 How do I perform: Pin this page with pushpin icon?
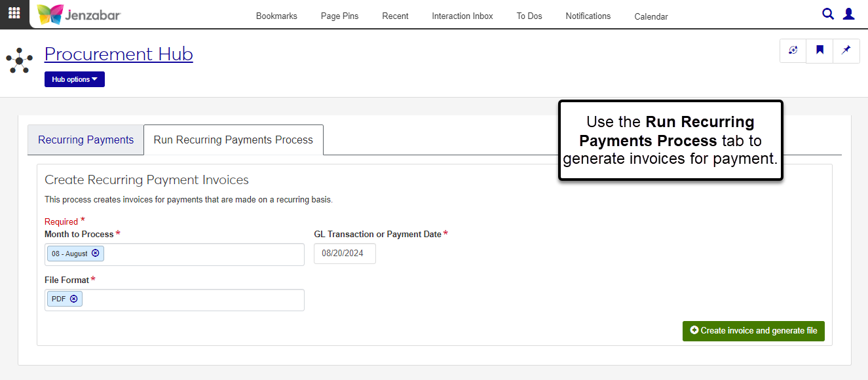click(846, 50)
